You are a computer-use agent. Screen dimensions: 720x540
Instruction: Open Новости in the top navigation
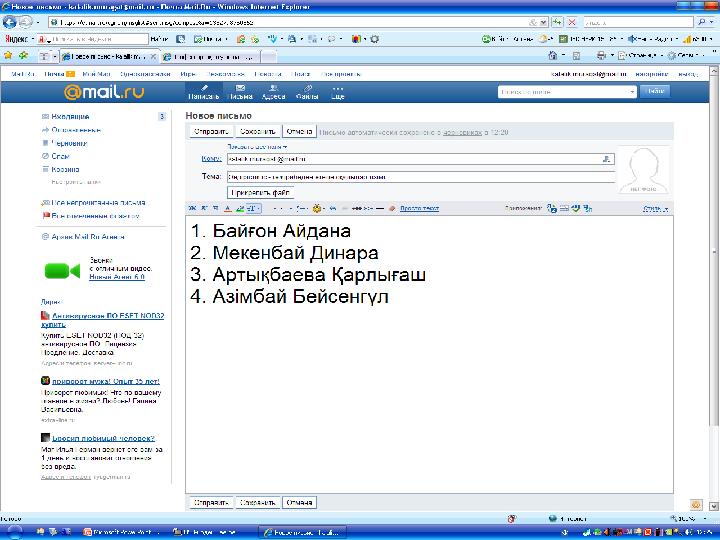(x=268, y=74)
